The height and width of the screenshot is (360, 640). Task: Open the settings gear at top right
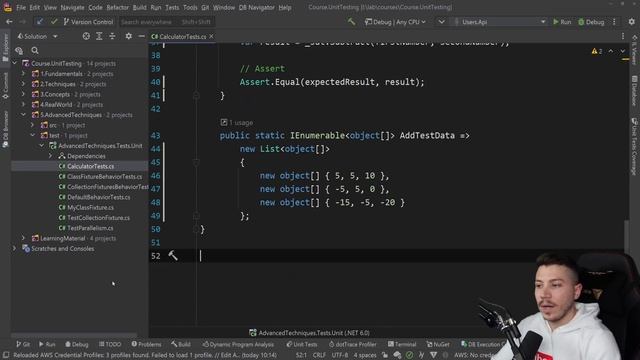coord(631,22)
